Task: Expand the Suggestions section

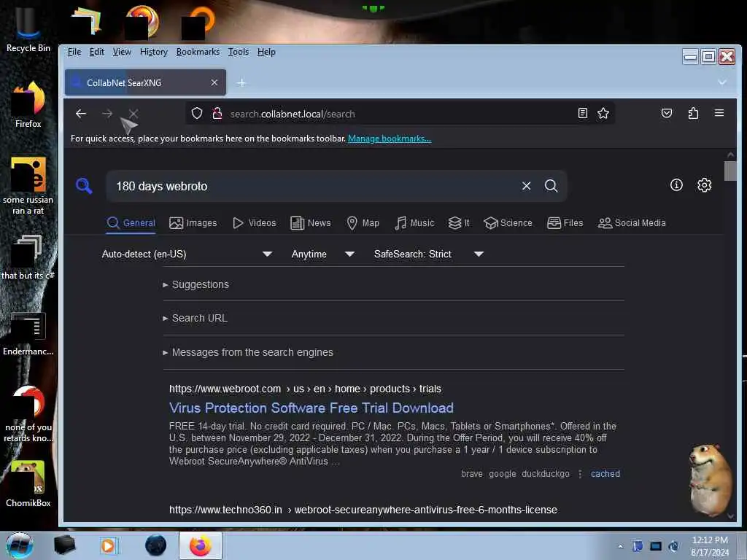Action: click(x=196, y=284)
